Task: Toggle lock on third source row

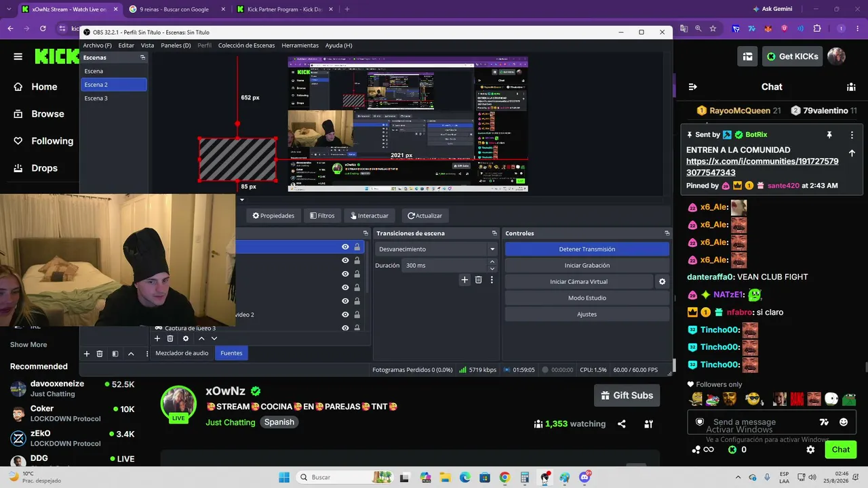Action: click(357, 274)
